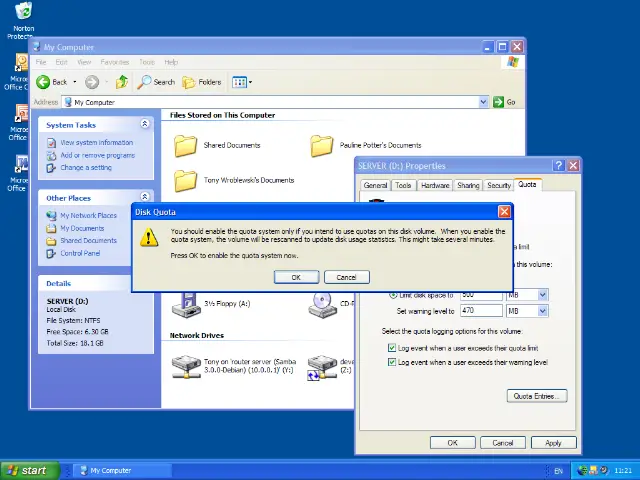Select the Z: network drive icon
This screenshot has width=640, height=480.
(322, 367)
